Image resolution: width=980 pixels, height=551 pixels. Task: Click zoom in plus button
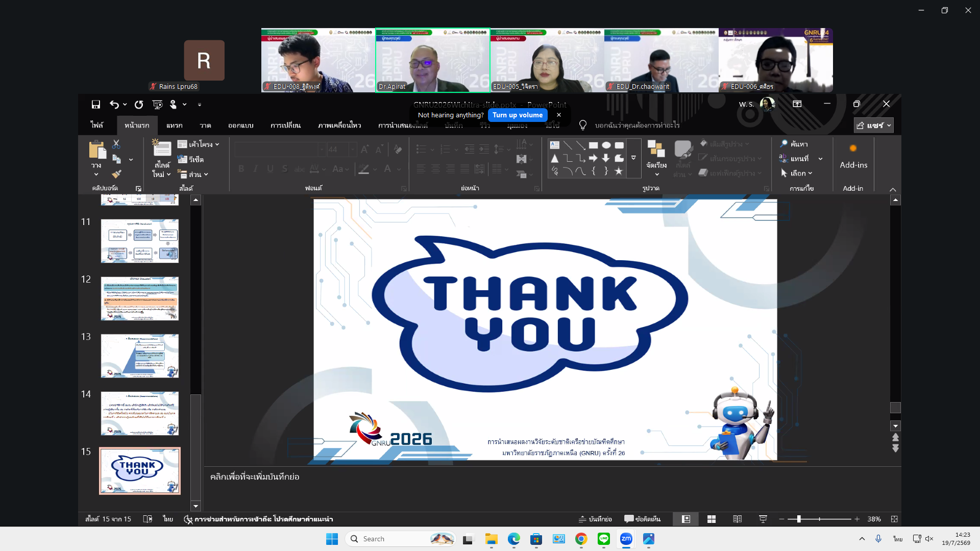click(857, 519)
